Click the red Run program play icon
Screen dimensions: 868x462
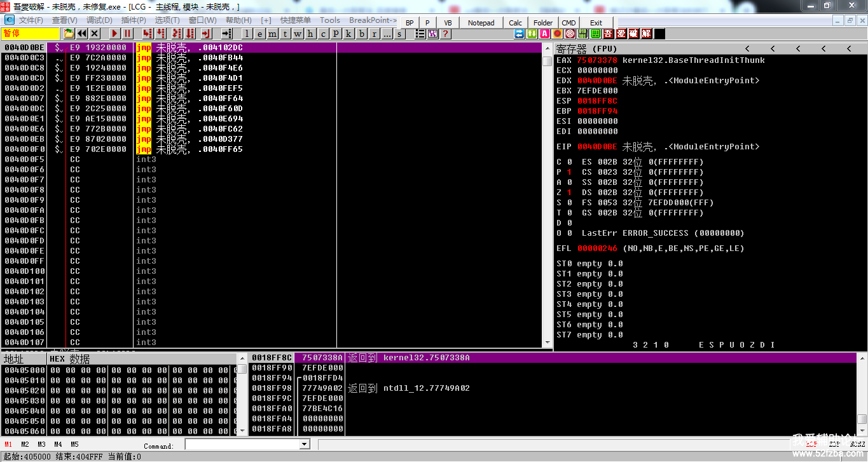(114, 34)
